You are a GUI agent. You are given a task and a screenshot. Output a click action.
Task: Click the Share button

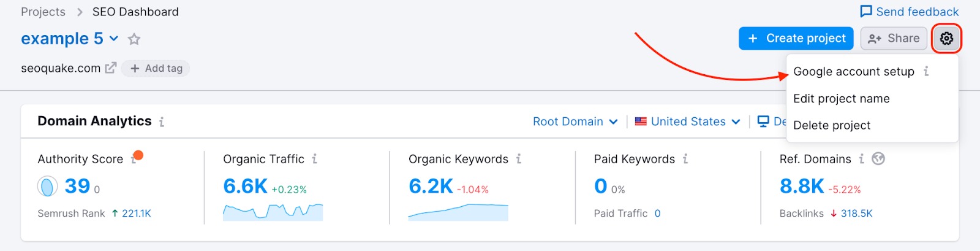coord(894,38)
